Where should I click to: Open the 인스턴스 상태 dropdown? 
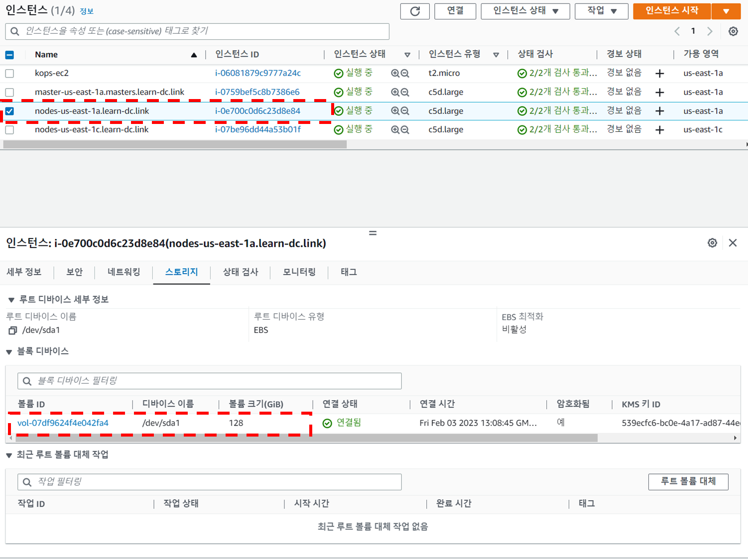525,11
